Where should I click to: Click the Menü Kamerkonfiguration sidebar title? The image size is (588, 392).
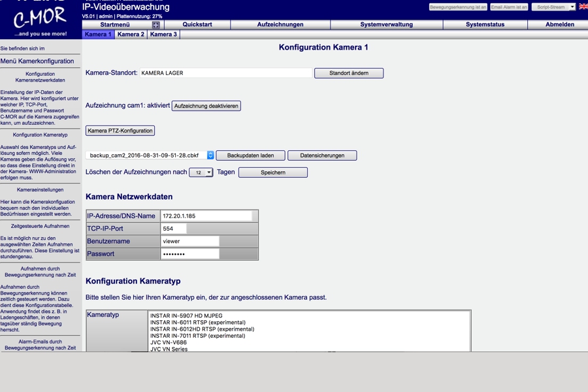point(37,61)
